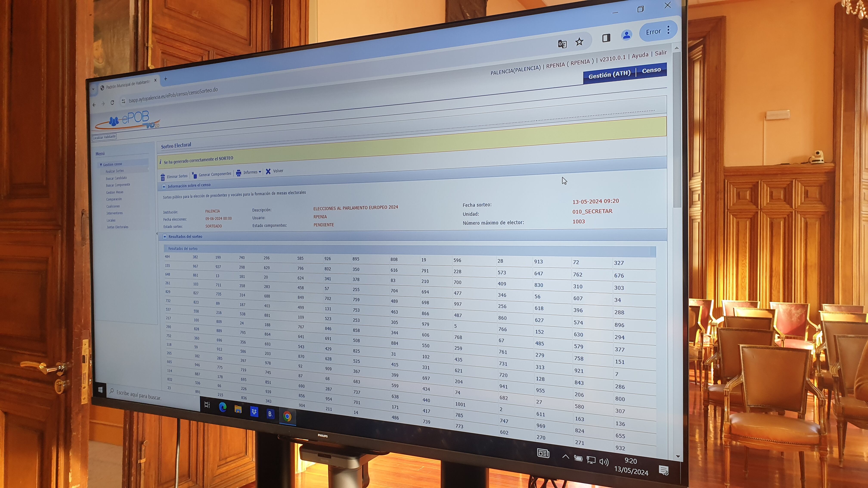This screenshot has height=488, width=868.
Task: Click the Chrome taskbar icon
Action: click(x=287, y=417)
